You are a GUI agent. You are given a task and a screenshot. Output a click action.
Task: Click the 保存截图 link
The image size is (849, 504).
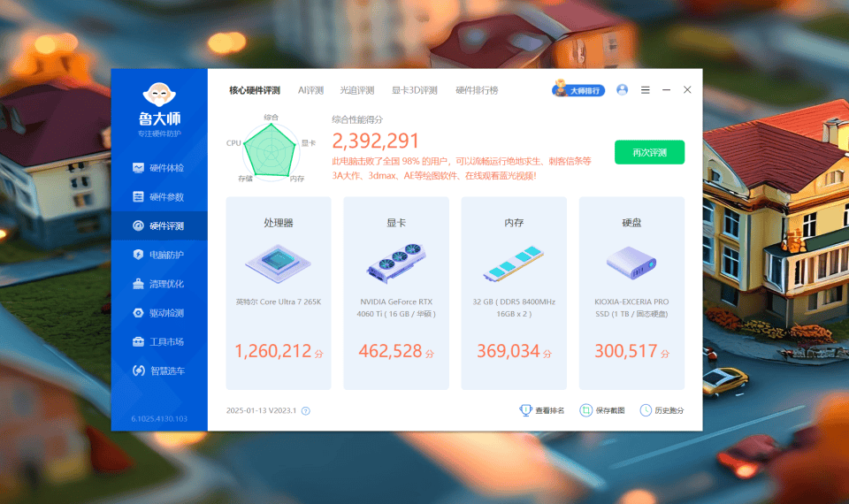[610, 410]
